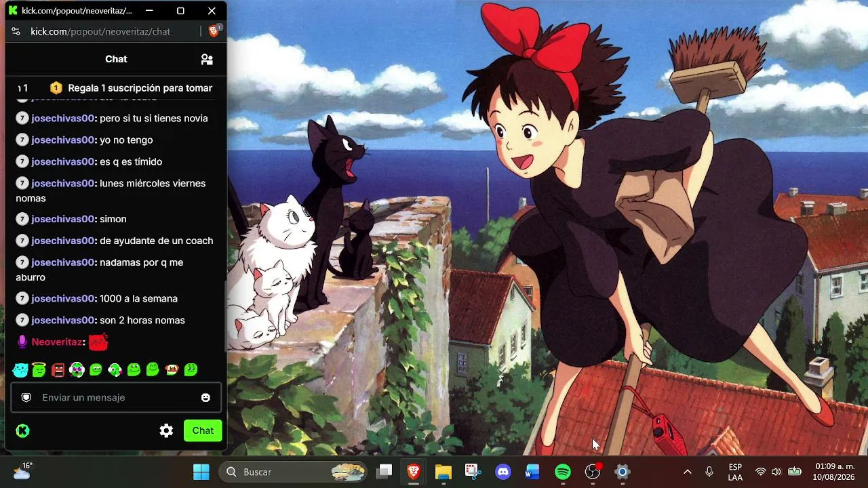The width and height of the screenshot is (868, 488).
Task: Click the badge beside "simon" message
Action: pos(22,219)
